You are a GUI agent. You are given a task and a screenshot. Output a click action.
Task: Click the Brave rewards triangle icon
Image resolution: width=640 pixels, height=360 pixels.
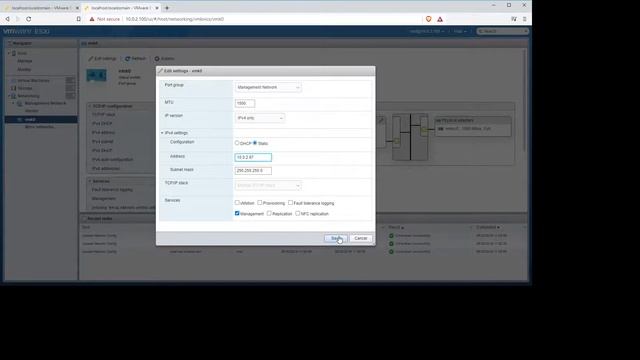click(x=440, y=19)
